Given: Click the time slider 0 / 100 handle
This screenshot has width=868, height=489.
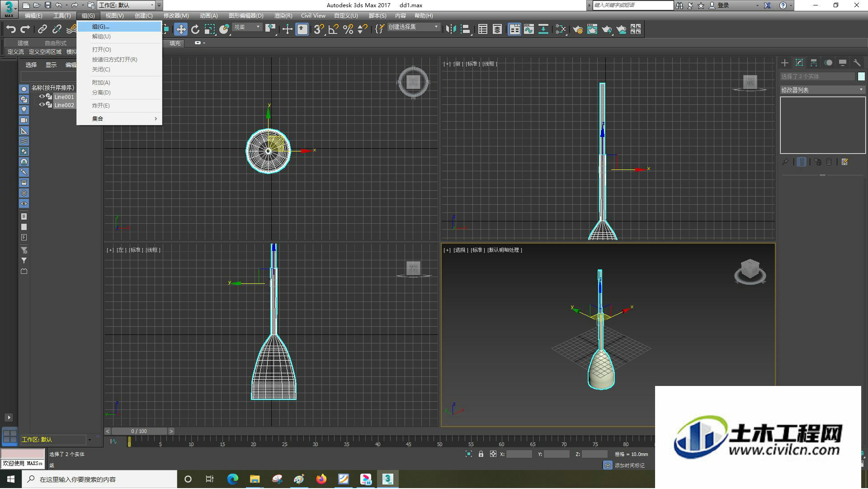Looking at the screenshot, I should (x=139, y=432).
